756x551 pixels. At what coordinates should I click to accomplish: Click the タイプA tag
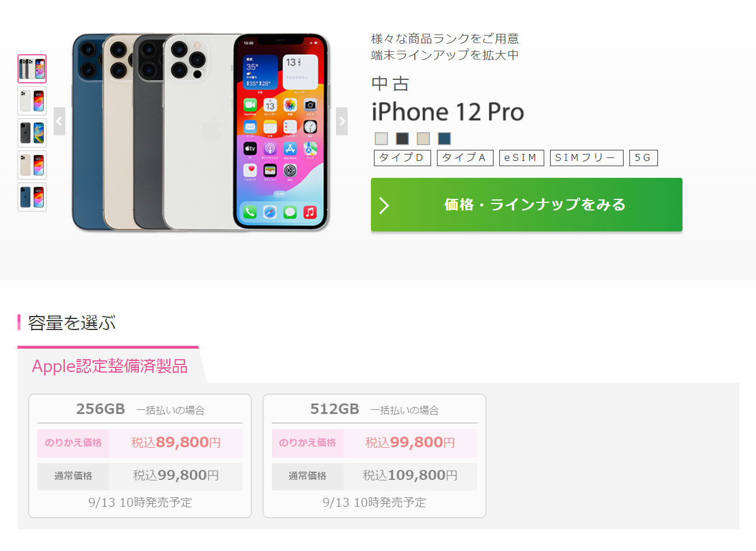click(465, 158)
